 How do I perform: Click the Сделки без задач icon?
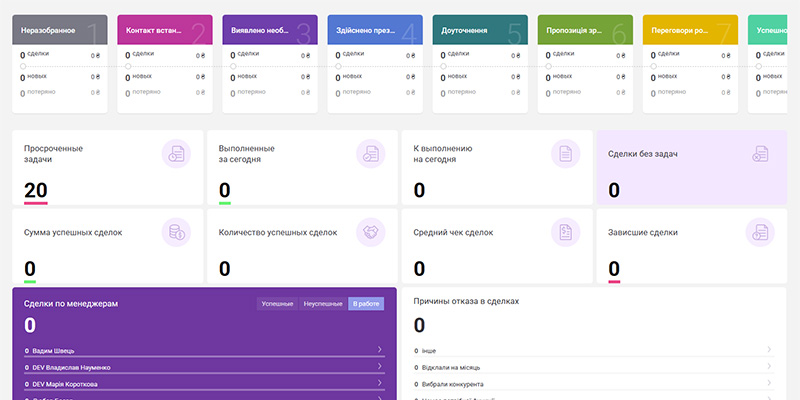[760, 154]
